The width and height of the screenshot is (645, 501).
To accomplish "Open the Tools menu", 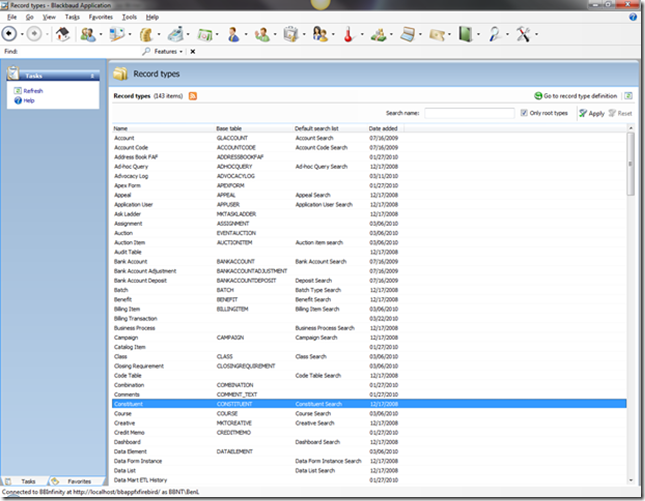I will click(130, 17).
